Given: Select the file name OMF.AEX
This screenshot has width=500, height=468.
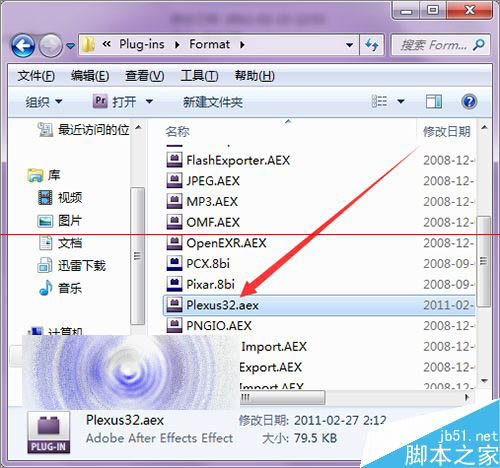Looking at the screenshot, I should [213, 222].
